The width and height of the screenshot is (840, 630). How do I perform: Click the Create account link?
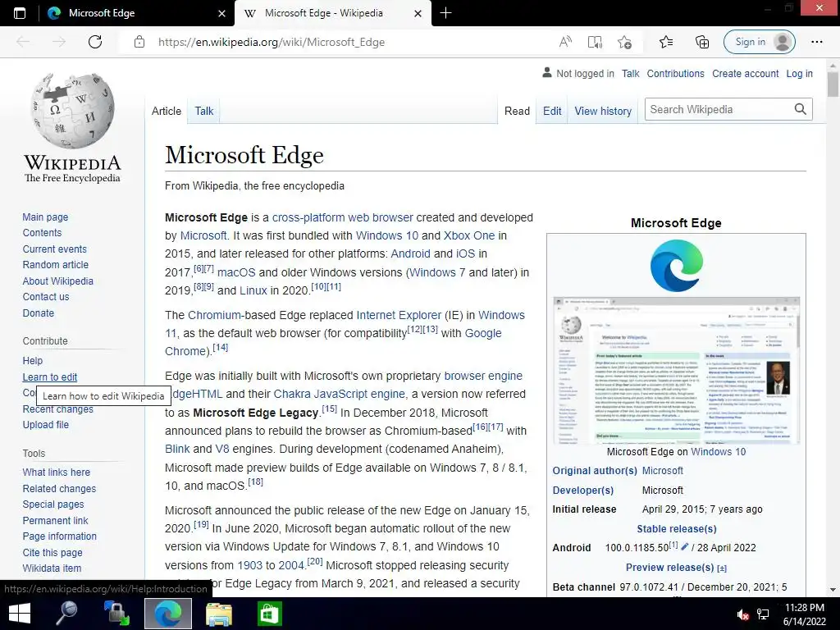(x=745, y=73)
